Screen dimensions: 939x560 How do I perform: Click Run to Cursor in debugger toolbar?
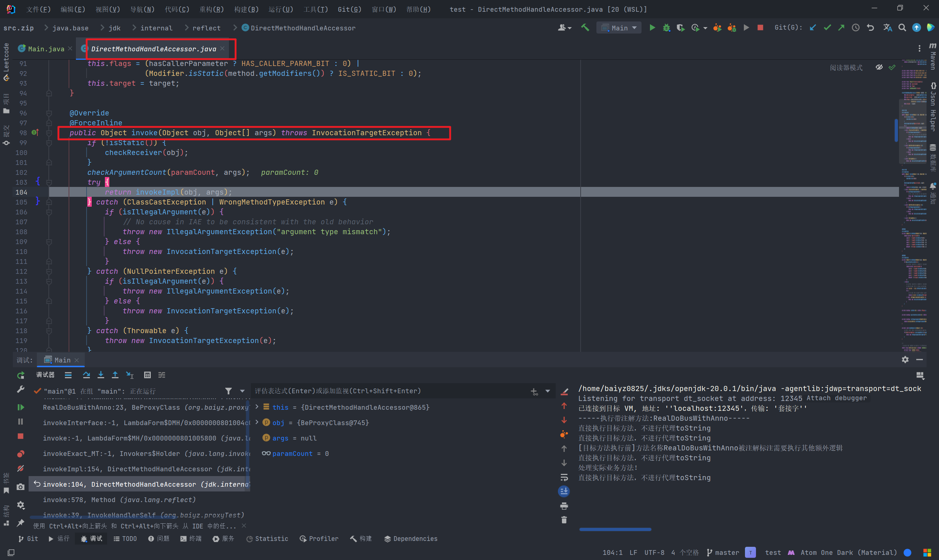129,375
